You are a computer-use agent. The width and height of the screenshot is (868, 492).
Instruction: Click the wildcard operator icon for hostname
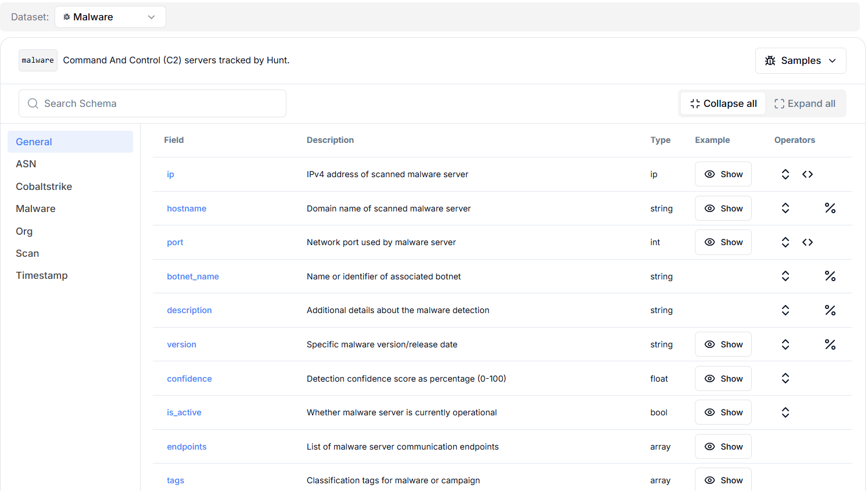pyautogui.click(x=830, y=207)
